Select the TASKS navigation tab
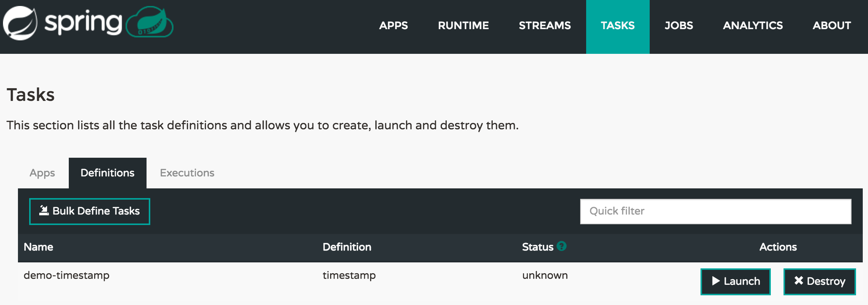This screenshot has height=305, width=868. (x=618, y=26)
